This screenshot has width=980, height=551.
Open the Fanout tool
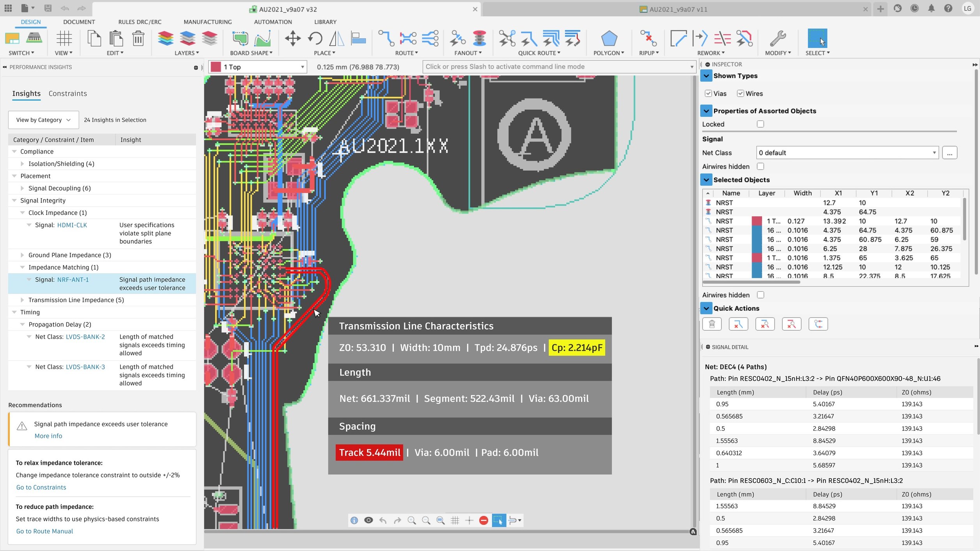pos(467,41)
